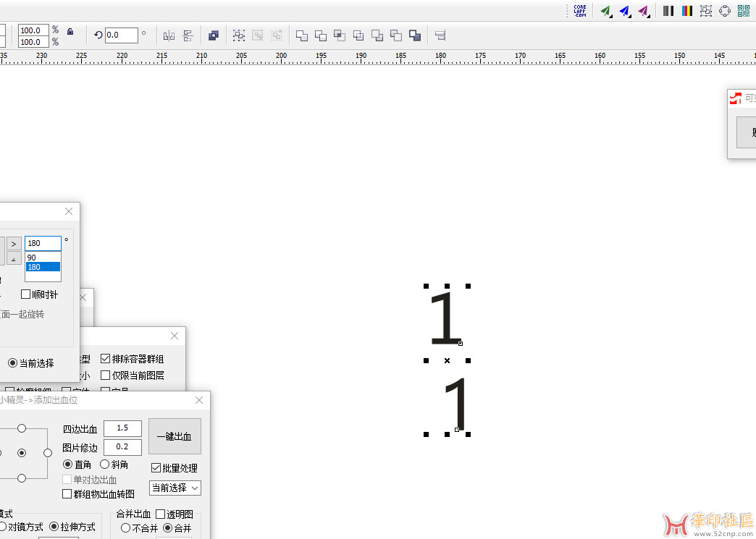Click the upper scale percent field 100.0
The width and height of the screenshot is (756, 539).
pos(33,30)
